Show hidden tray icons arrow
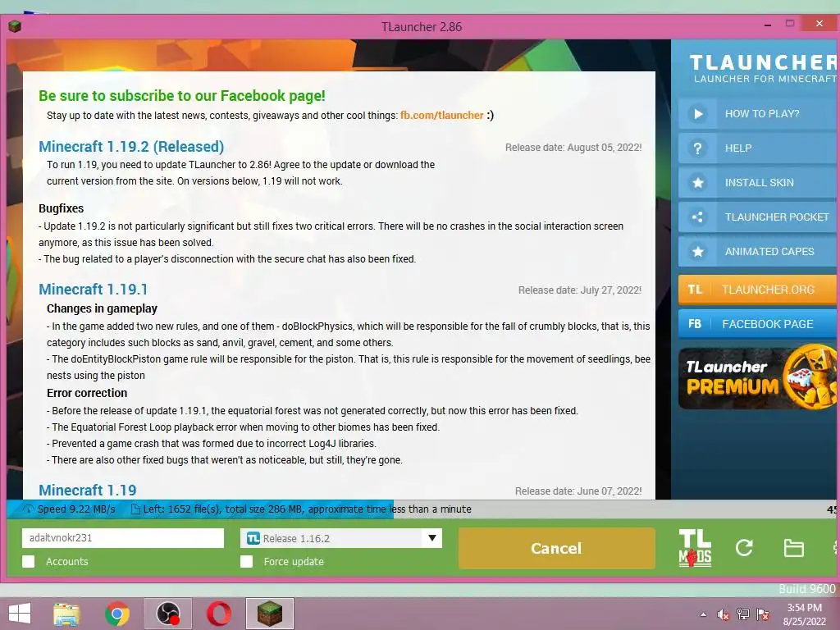 point(703,614)
